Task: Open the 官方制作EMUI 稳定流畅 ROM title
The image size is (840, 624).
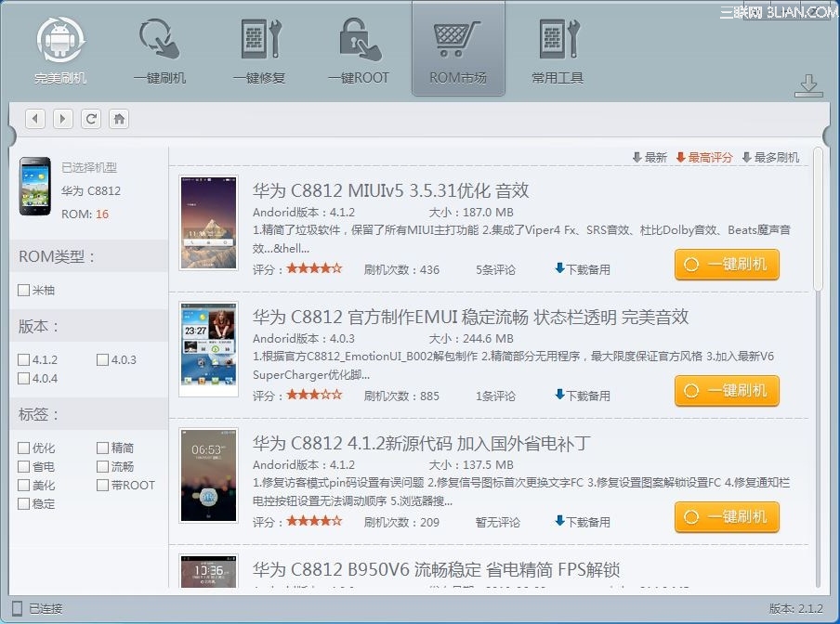Action: [470, 317]
